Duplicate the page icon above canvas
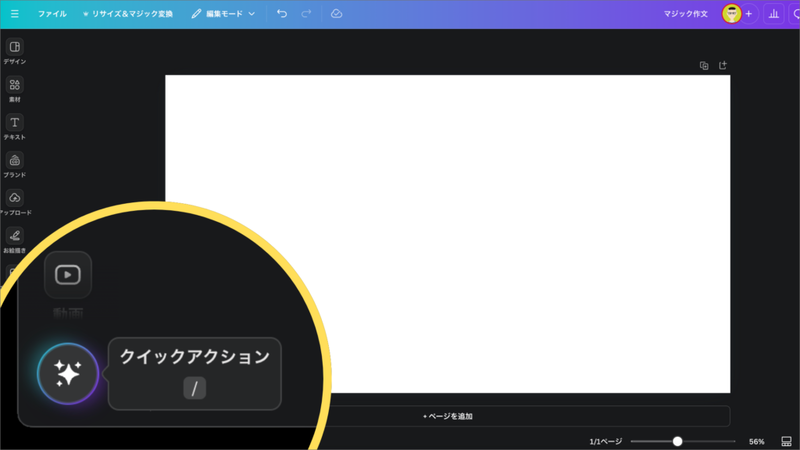Screen dimensions: 800x450 click(x=704, y=65)
